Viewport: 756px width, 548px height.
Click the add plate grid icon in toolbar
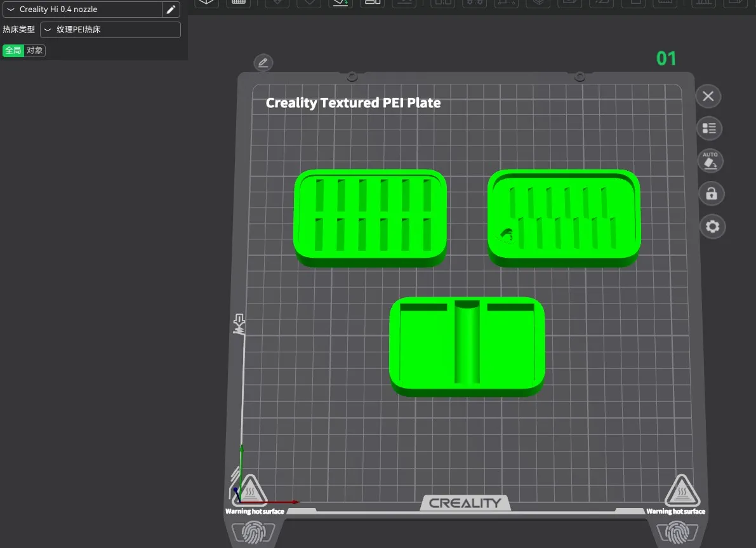[239, 3]
